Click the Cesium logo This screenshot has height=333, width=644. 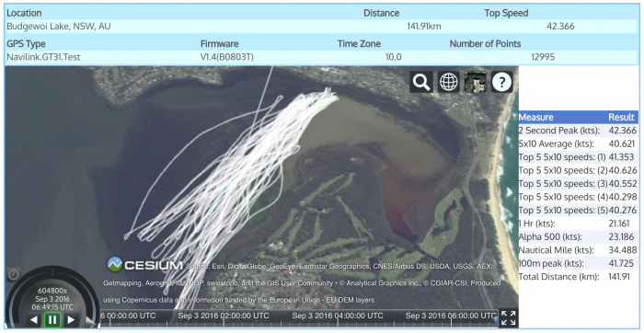[x=145, y=265]
